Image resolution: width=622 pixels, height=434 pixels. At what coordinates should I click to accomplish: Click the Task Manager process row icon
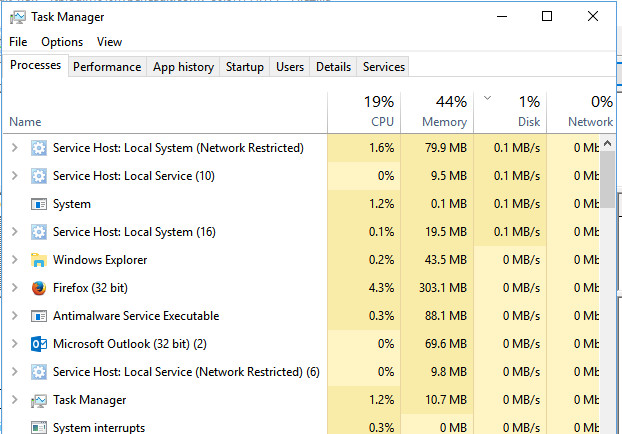(x=39, y=401)
